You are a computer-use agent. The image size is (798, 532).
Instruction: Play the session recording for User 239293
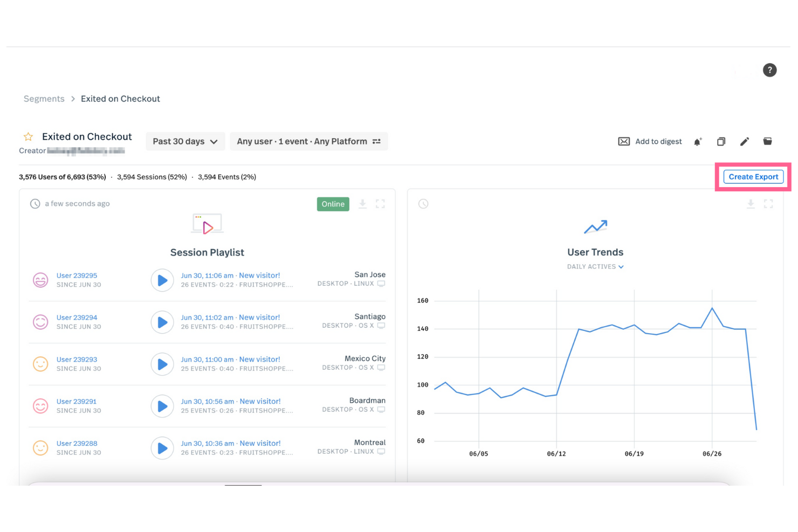pyautogui.click(x=162, y=364)
